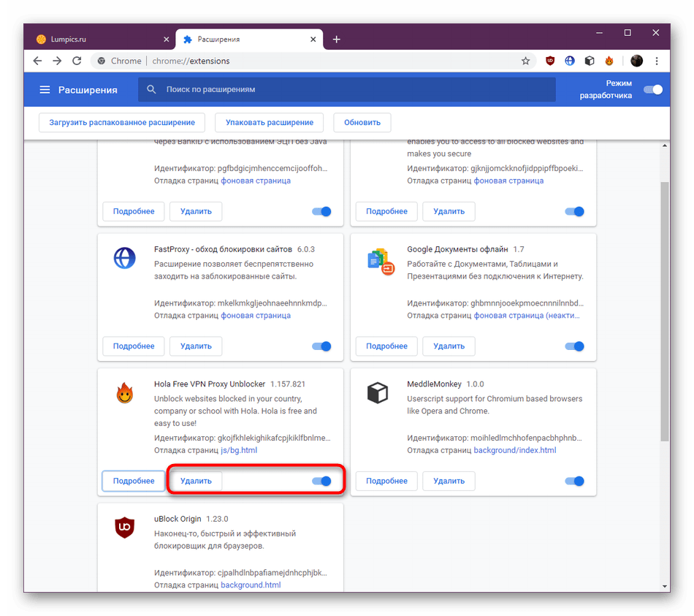Close the Lumpics.ru tab
Viewport: 694px width, 616px height.
click(167, 39)
